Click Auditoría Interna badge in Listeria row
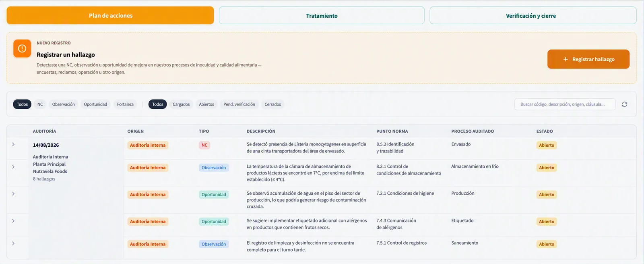The height and width of the screenshot is (264, 644). click(x=148, y=145)
